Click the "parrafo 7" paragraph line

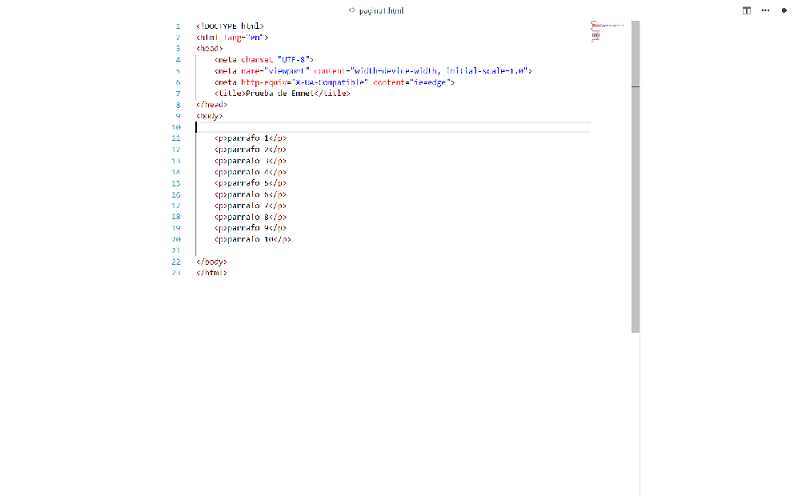pyautogui.click(x=250, y=205)
